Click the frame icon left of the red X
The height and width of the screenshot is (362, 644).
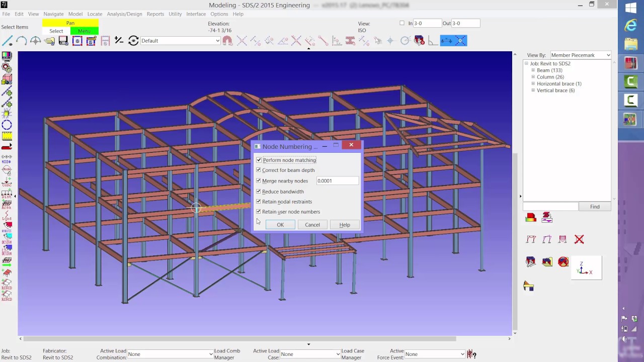pyautogui.click(x=562, y=239)
